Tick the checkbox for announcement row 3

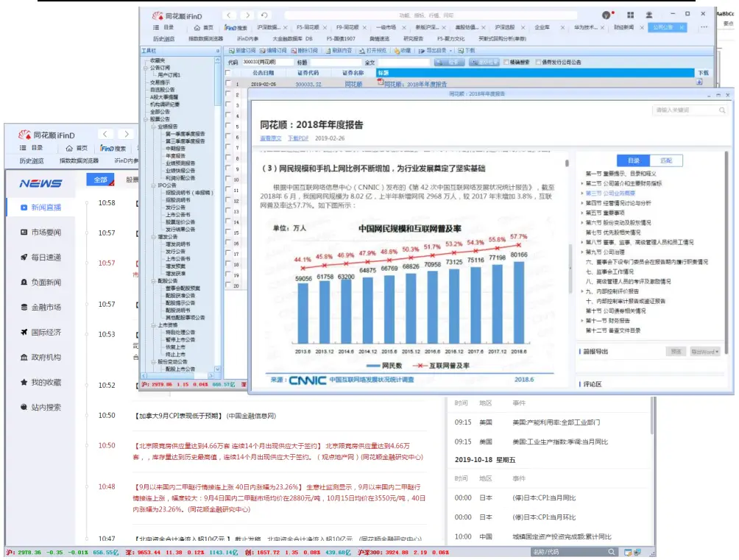(228, 104)
